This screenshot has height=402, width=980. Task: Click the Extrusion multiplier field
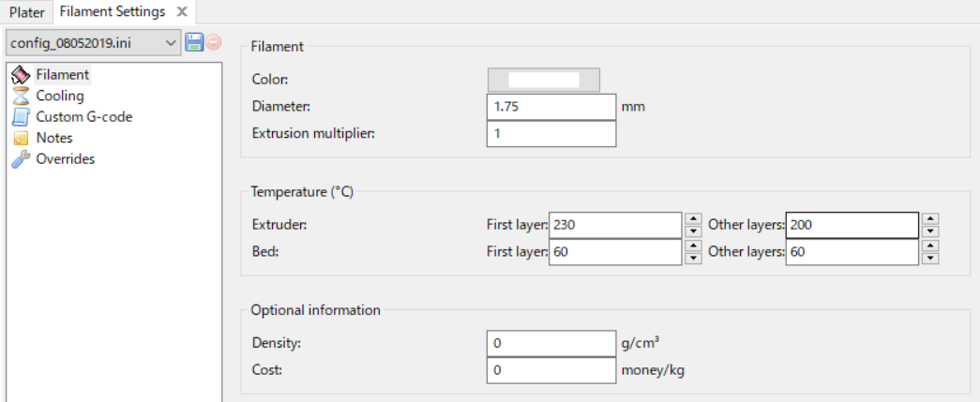coord(551,134)
